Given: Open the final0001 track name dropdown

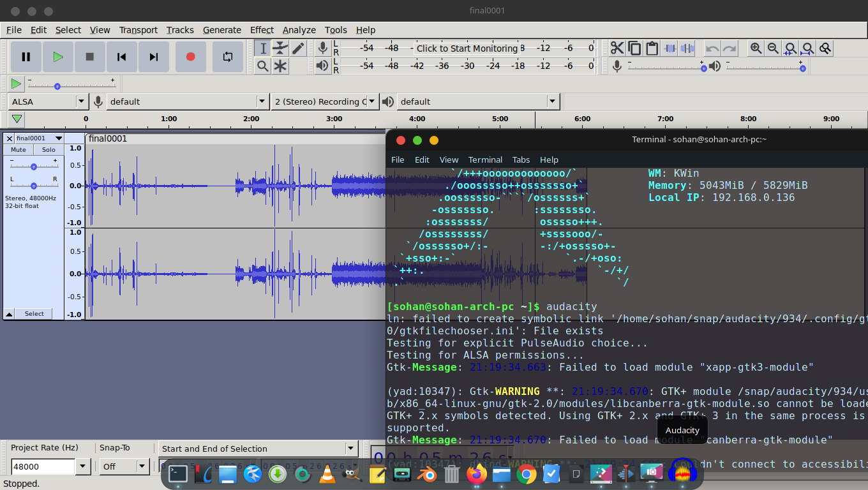Looking at the screenshot, I should coord(40,138).
